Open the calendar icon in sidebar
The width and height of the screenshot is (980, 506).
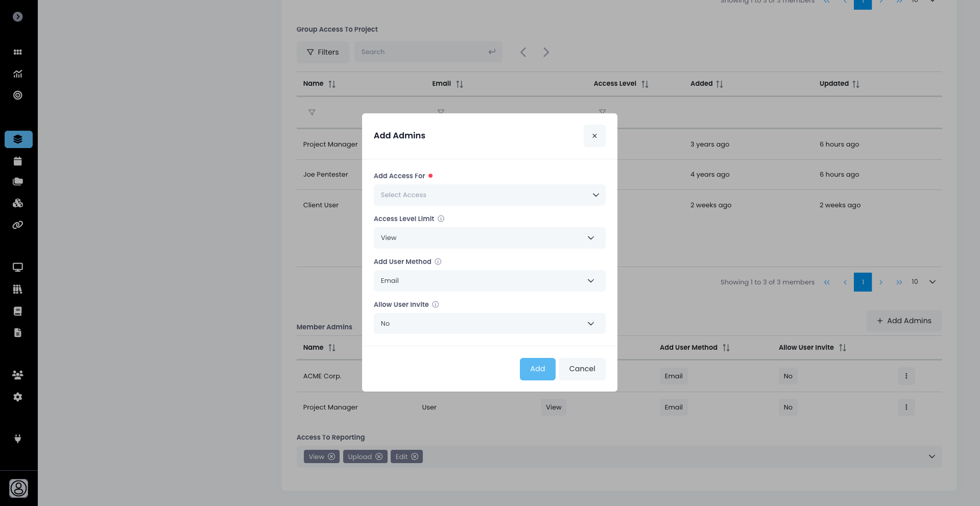pyautogui.click(x=18, y=161)
